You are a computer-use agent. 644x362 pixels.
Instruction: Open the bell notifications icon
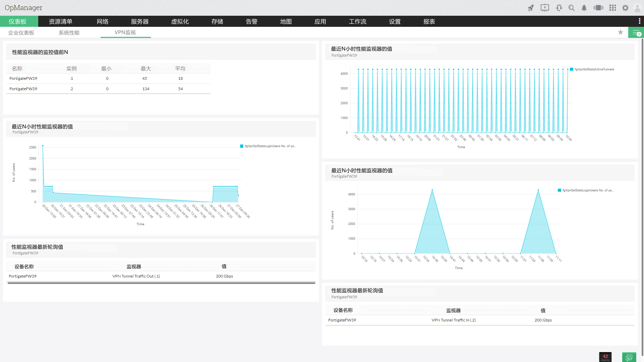(584, 8)
